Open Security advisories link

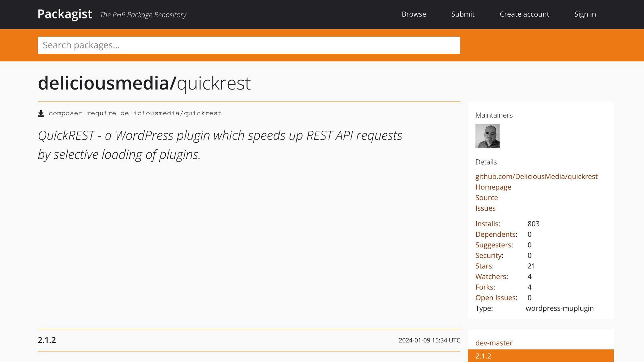(x=488, y=255)
